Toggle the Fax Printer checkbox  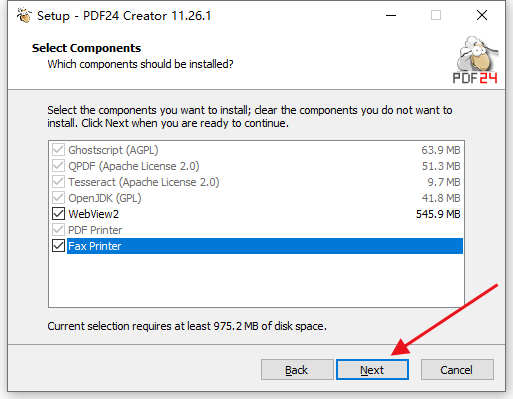[x=58, y=246]
